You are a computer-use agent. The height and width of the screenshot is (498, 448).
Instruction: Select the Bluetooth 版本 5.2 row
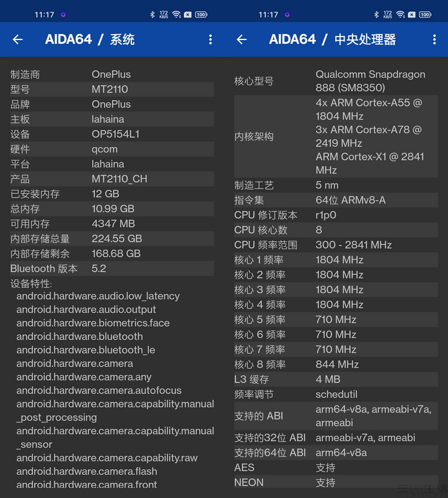point(112,268)
